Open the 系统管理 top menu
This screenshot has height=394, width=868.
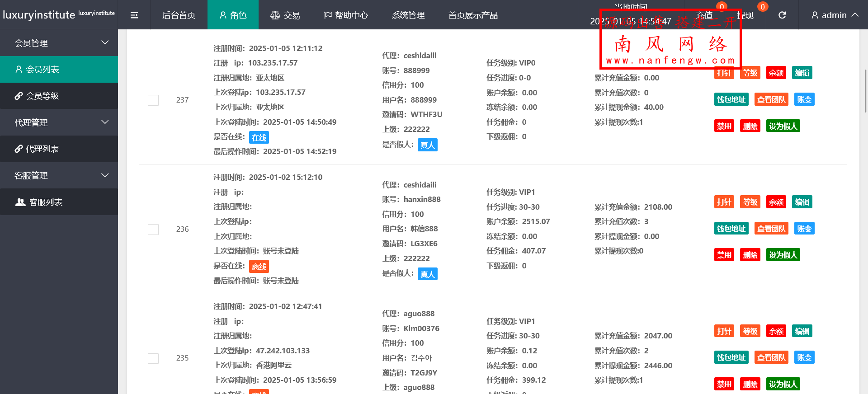tap(408, 15)
